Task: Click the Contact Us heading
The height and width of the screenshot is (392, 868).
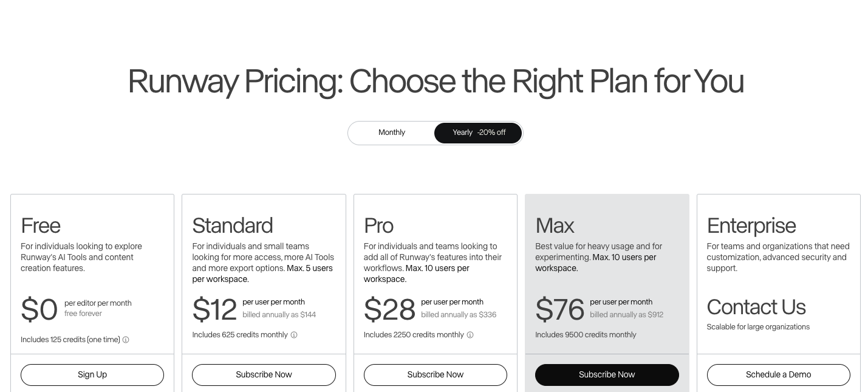Action: point(756,307)
